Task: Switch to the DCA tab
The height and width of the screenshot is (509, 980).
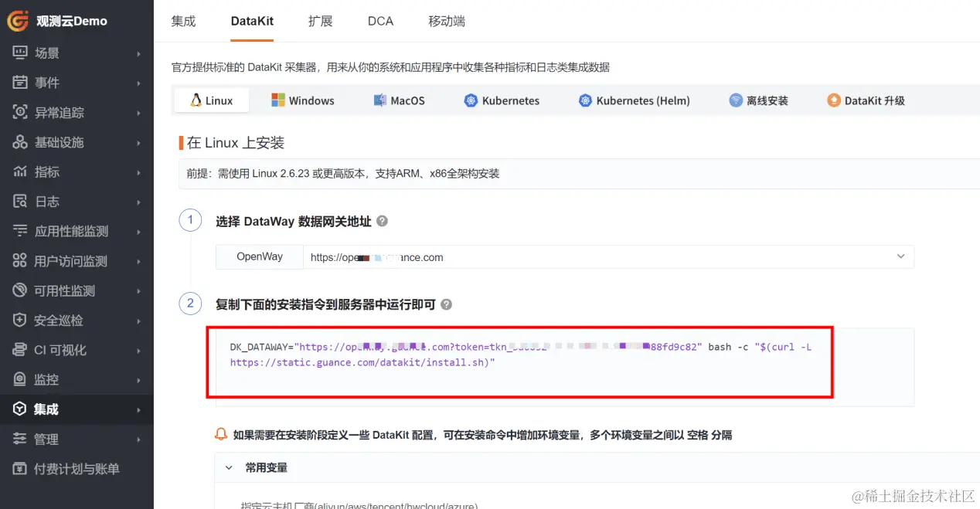Action: 380,21
